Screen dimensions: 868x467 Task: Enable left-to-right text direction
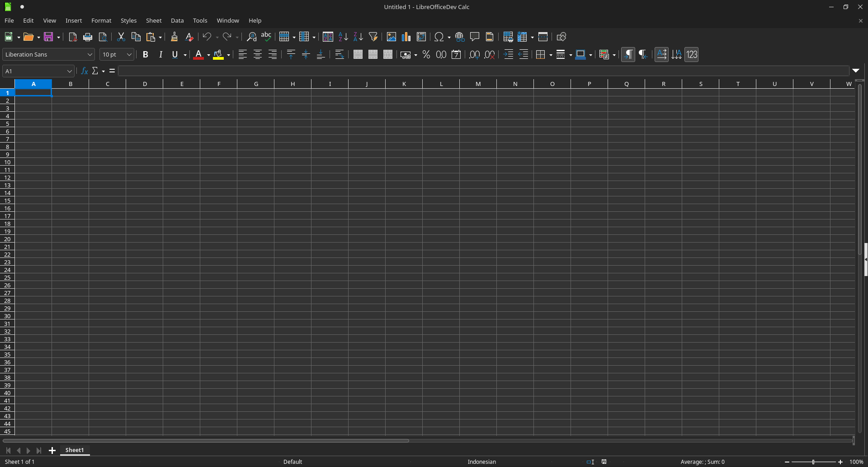coord(628,55)
